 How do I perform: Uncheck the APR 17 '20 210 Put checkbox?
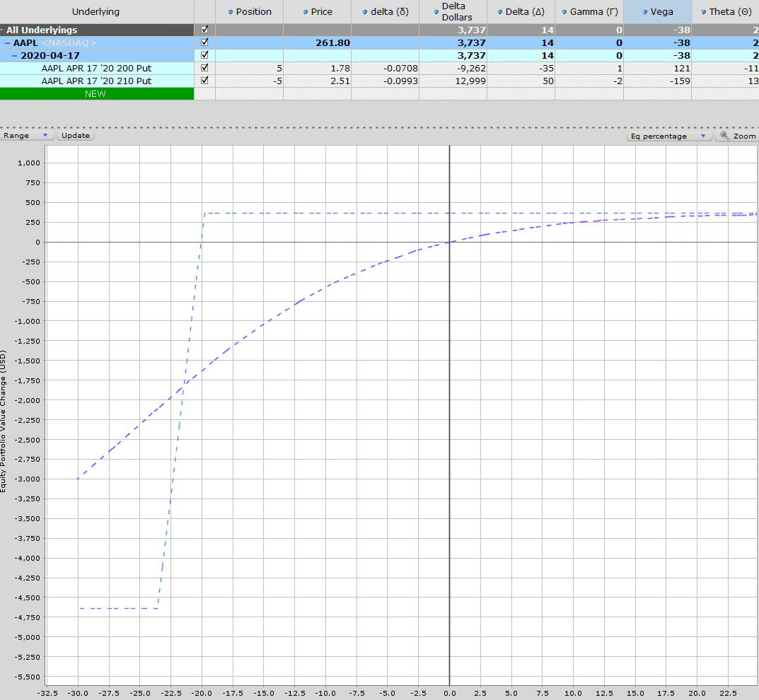pyautogui.click(x=204, y=81)
